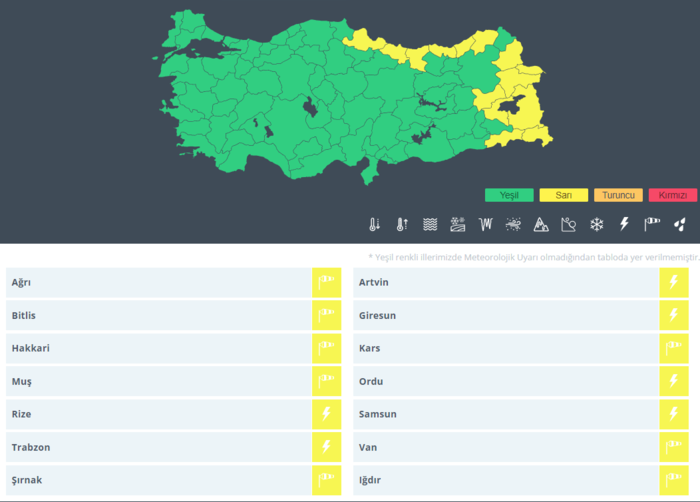700x502 pixels.
Task: Click the wind warning icon for Bitlis
Action: pos(326,315)
